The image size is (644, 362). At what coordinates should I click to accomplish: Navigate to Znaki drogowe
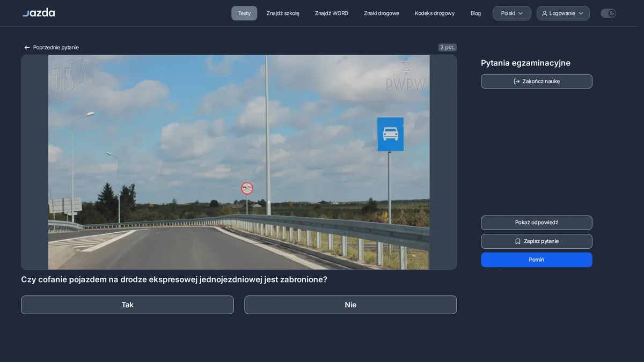[x=382, y=13]
